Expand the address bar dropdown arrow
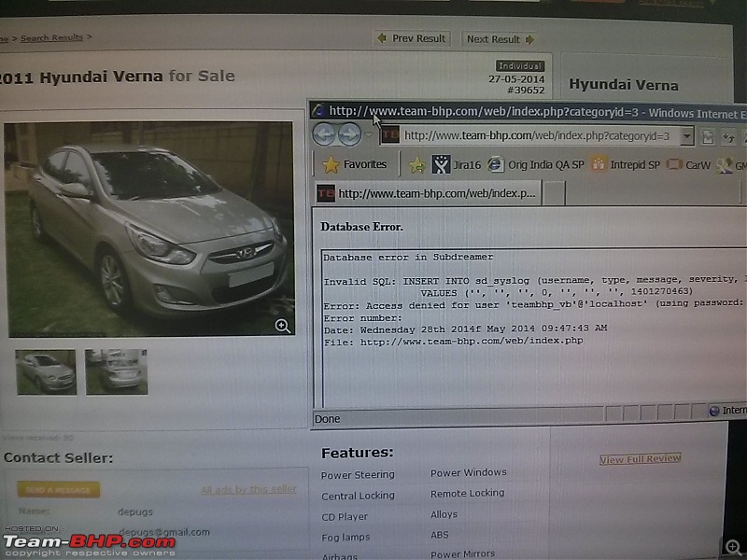747x560 pixels. click(686, 136)
